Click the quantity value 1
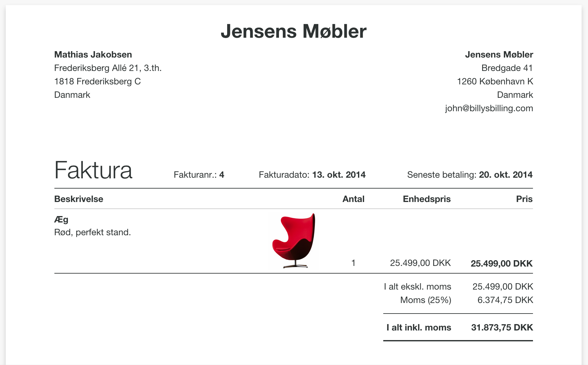Viewport: 588px width, 365px height. point(353,263)
